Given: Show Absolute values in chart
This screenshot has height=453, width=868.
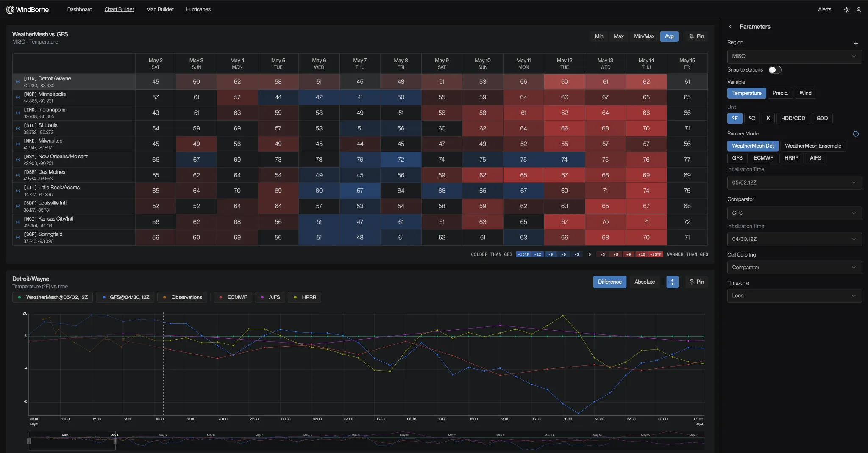Looking at the screenshot, I should pyautogui.click(x=645, y=282).
